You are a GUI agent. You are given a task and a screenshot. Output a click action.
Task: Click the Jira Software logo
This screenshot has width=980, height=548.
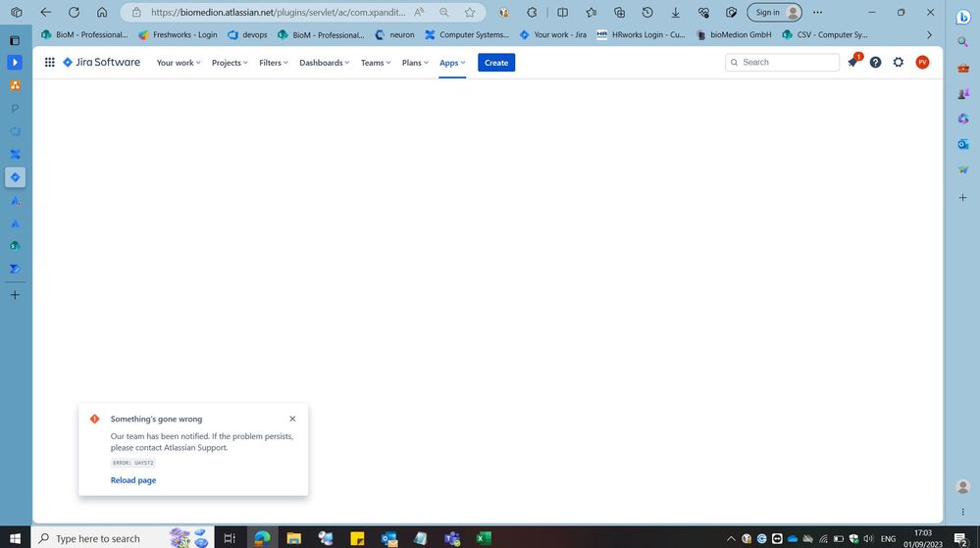(x=101, y=63)
